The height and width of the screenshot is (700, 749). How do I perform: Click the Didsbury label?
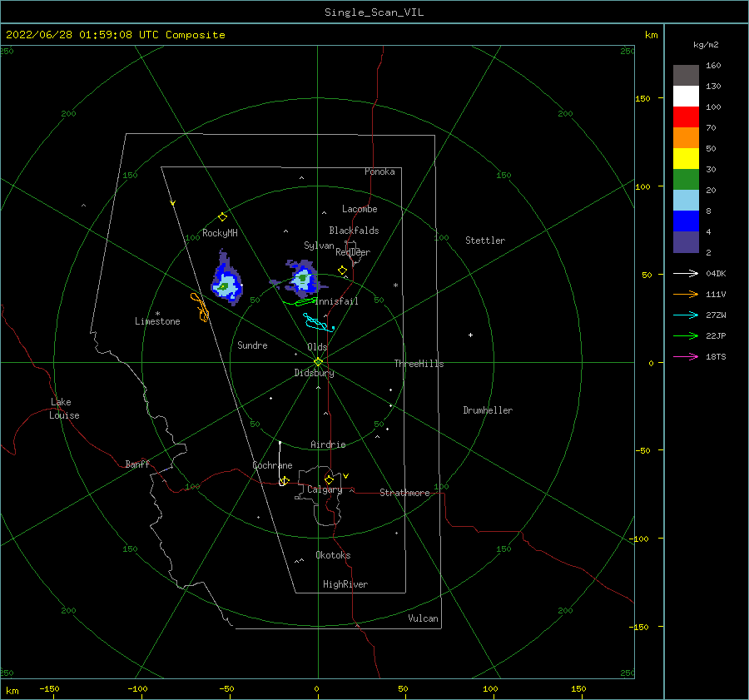(x=314, y=373)
